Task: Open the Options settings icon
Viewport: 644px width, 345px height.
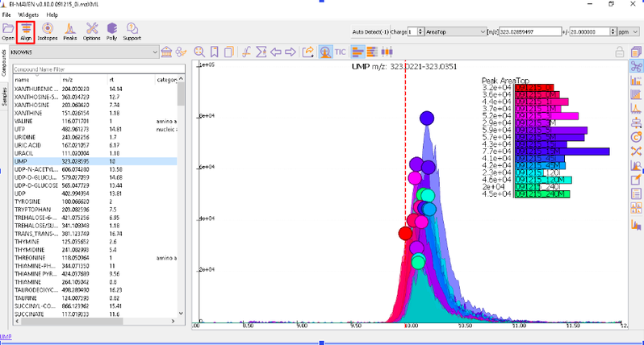Action: click(91, 31)
